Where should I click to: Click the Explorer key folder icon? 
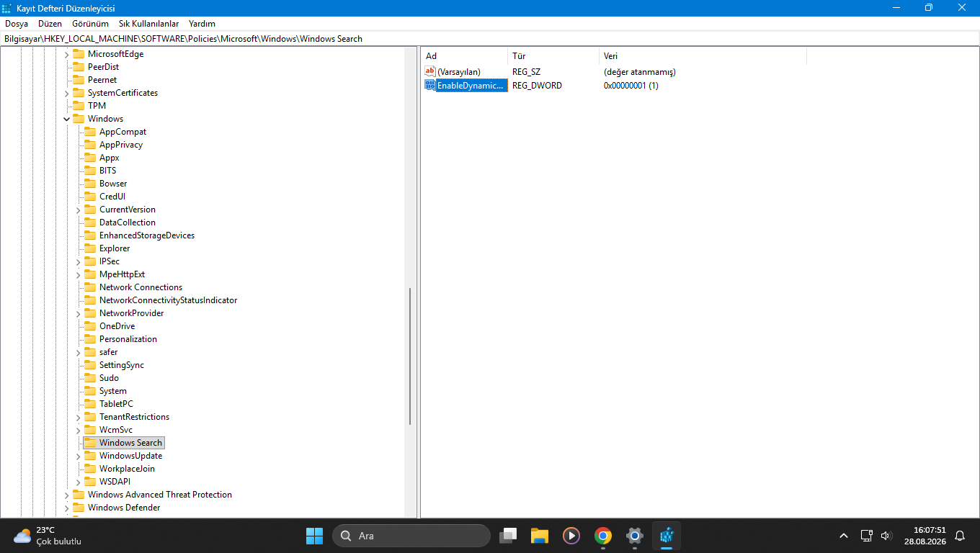tap(89, 248)
